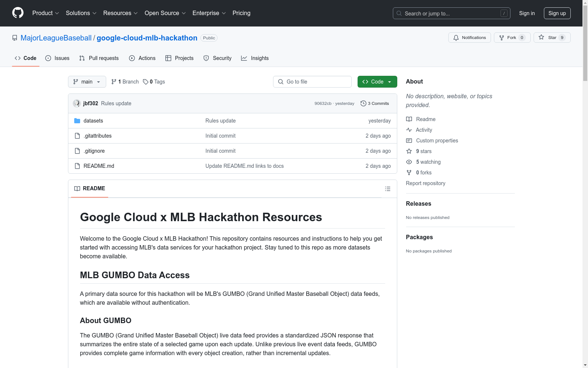Switch to the Projects tab

tap(179, 58)
